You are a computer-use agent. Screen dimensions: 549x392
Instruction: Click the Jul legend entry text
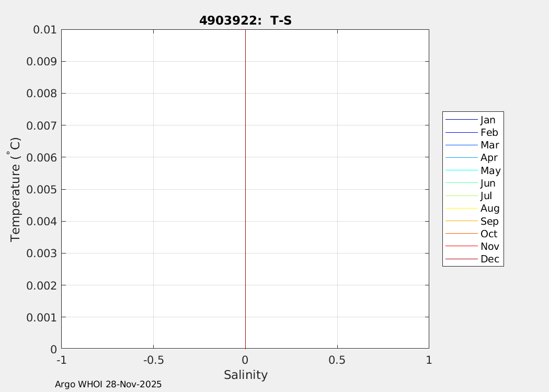pyautogui.click(x=486, y=196)
